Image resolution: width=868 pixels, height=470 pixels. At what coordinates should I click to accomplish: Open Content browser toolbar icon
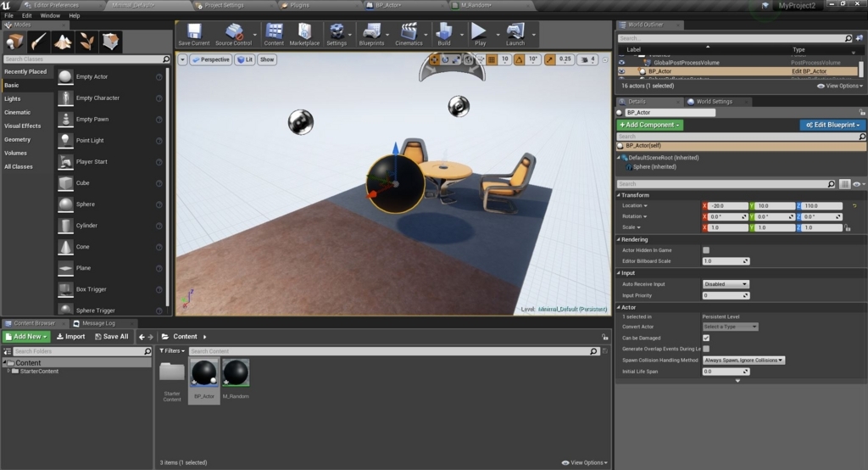tap(274, 35)
